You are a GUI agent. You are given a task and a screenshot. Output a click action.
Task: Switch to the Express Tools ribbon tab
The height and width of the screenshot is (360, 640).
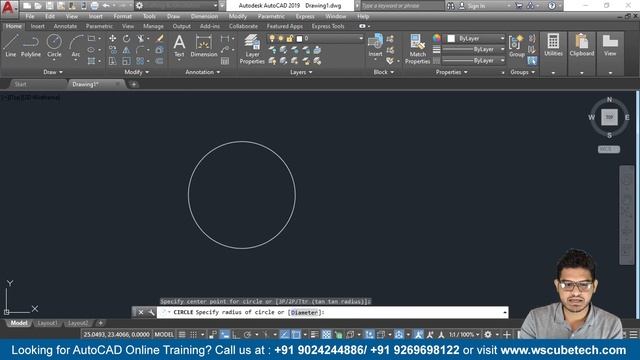click(x=328, y=26)
